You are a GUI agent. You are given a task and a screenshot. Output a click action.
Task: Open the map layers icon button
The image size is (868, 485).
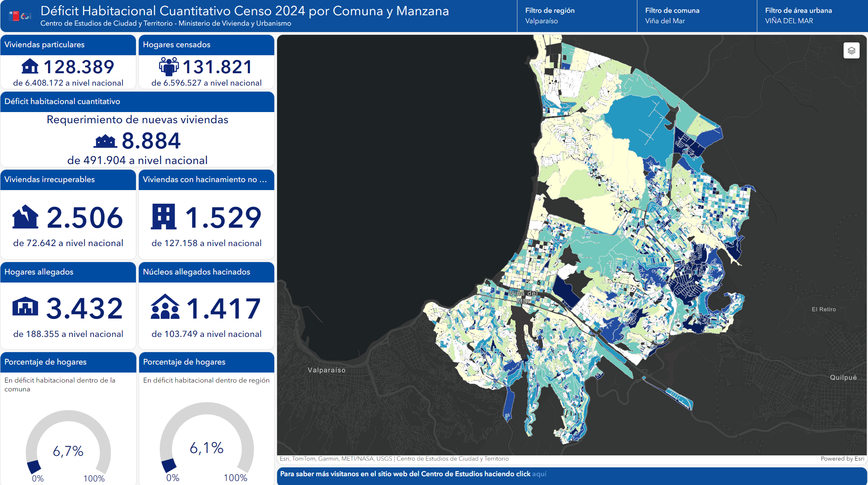click(851, 51)
